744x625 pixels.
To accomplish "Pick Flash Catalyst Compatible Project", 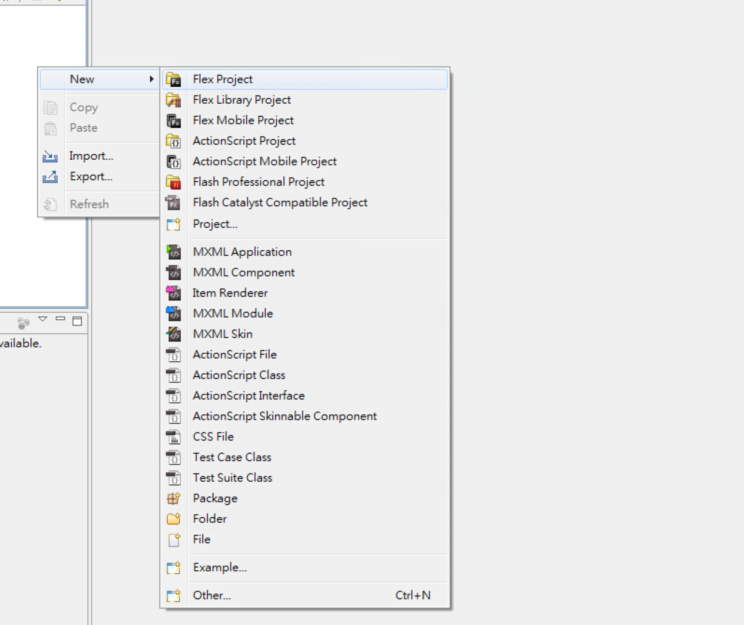I will click(305, 203).
